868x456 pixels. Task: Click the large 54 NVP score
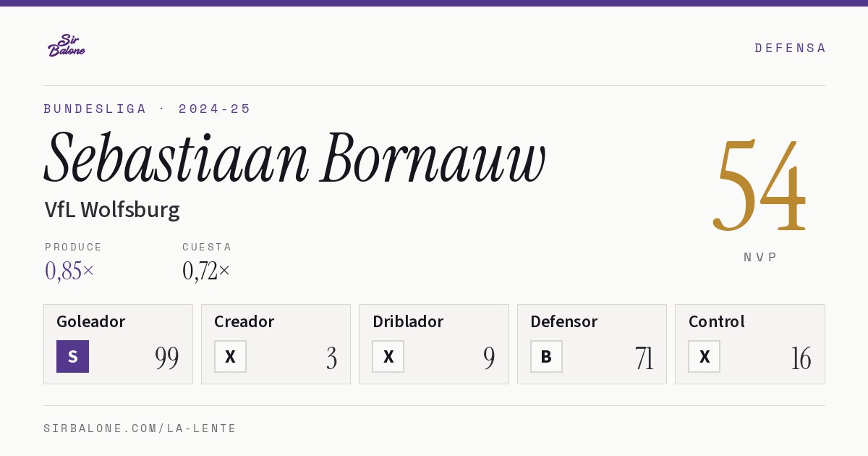pos(759,185)
